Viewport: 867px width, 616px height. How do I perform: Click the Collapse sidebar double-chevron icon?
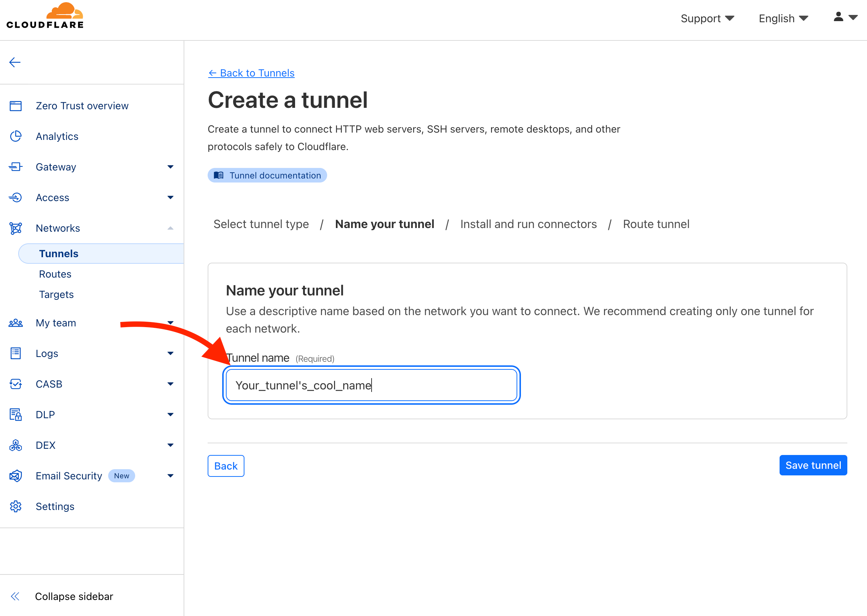pos(15,596)
